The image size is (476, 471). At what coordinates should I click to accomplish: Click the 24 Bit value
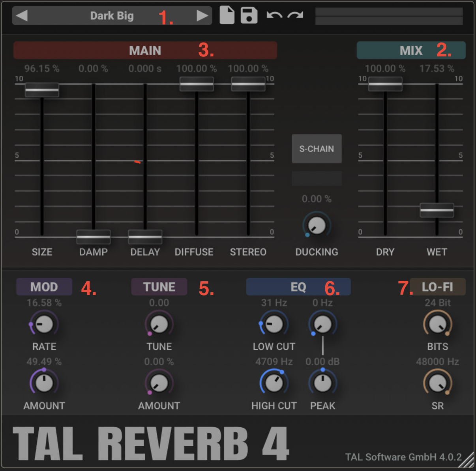pyautogui.click(x=438, y=303)
